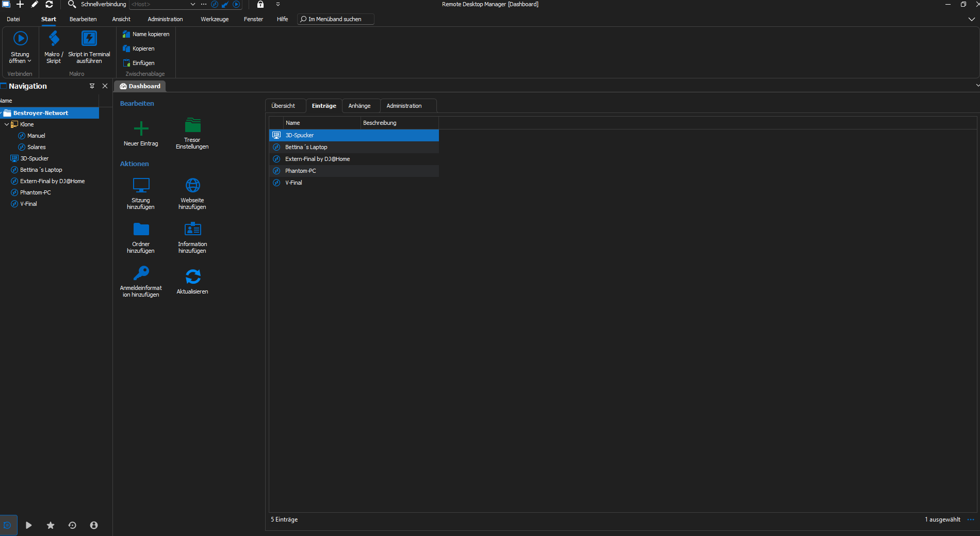Click the RDP quick connect icon
The image size is (980, 536).
[x=215, y=4]
